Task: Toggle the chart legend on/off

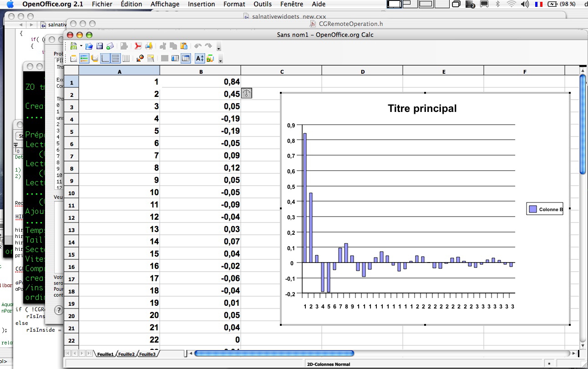Action: (84, 58)
